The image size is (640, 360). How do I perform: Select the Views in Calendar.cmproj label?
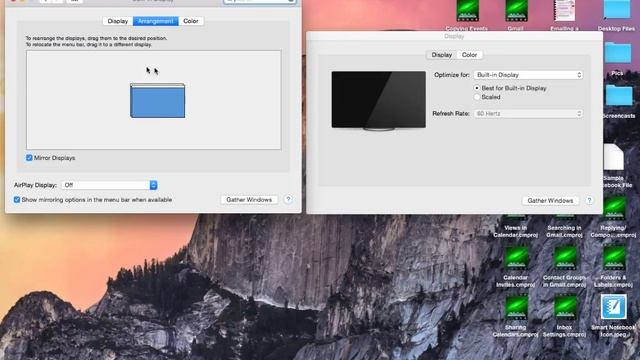point(516,231)
